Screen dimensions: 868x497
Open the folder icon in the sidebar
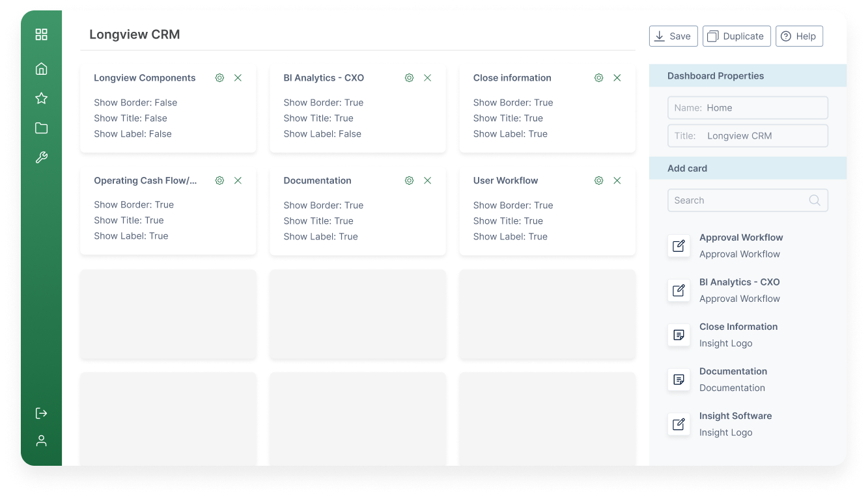(x=41, y=128)
